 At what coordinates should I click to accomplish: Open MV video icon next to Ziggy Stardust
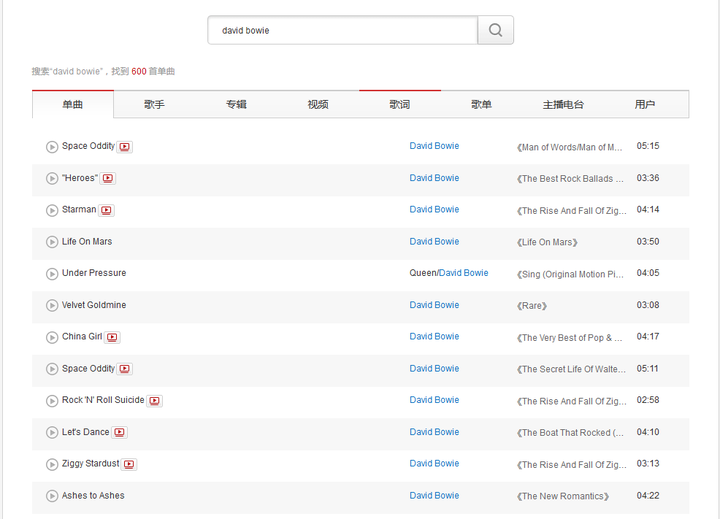129,464
